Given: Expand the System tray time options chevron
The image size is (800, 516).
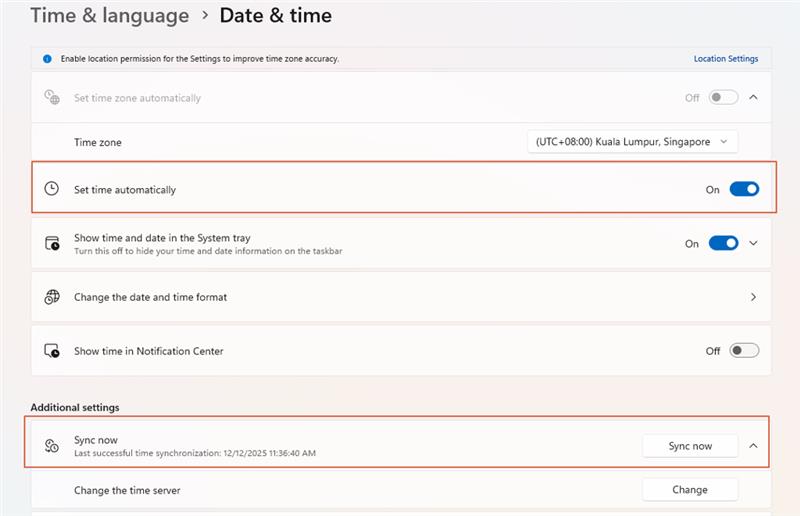Looking at the screenshot, I should (754, 243).
